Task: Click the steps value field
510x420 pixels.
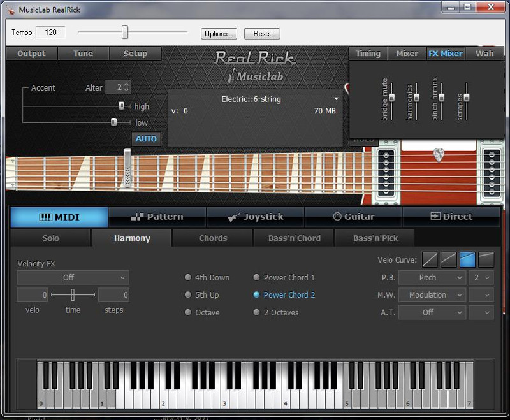Action: (114, 295)
